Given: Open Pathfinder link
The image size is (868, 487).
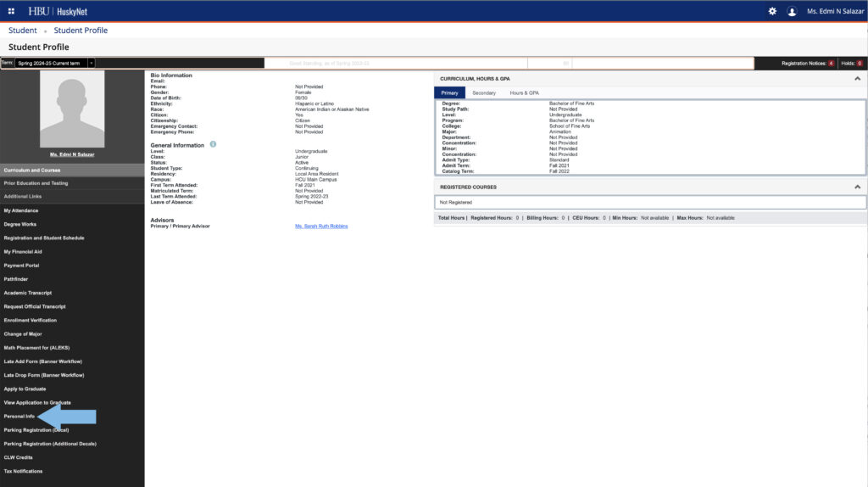Looking at the screenshot, I should (15, 279).
